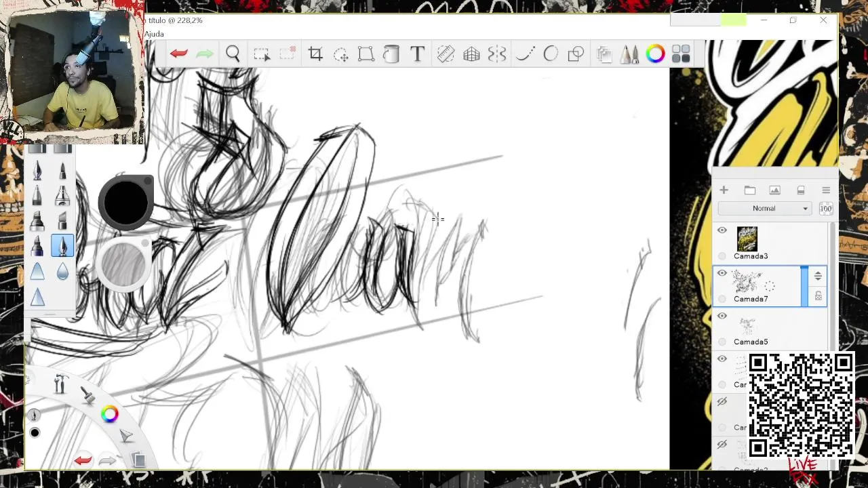Select the Flood Fill bucket tool
The image size is (868, 488).
point(391,54)
